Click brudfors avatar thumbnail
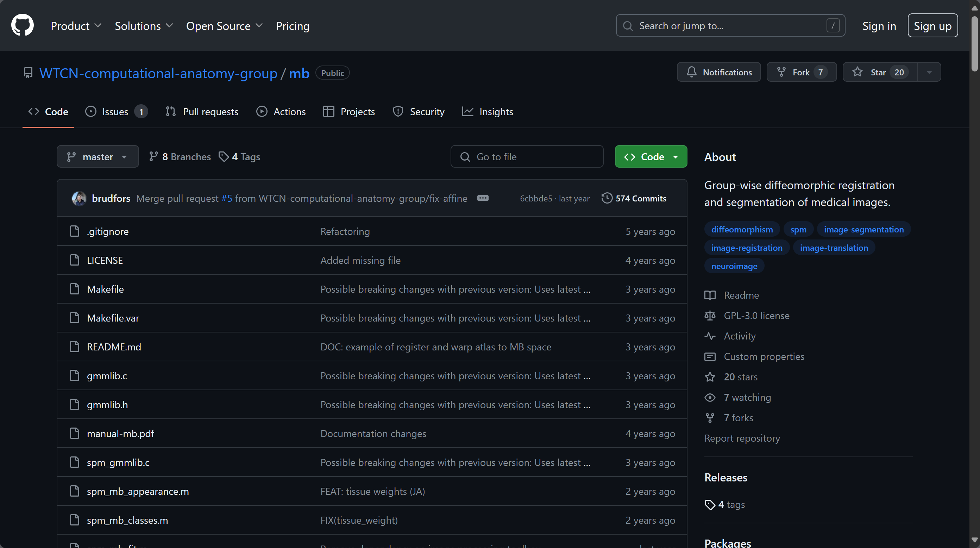Image resolution: width=980 pixels, height=548 pixels. pyautogui.click(x=79, y=198)
